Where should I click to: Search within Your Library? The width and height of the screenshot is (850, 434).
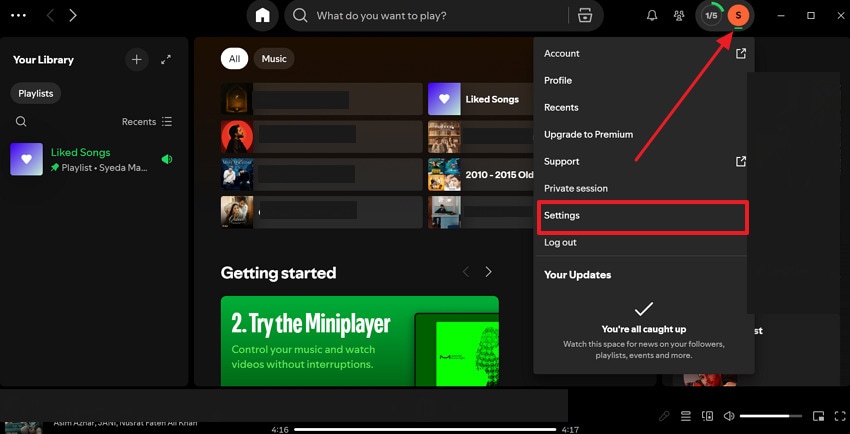[21, 121]
